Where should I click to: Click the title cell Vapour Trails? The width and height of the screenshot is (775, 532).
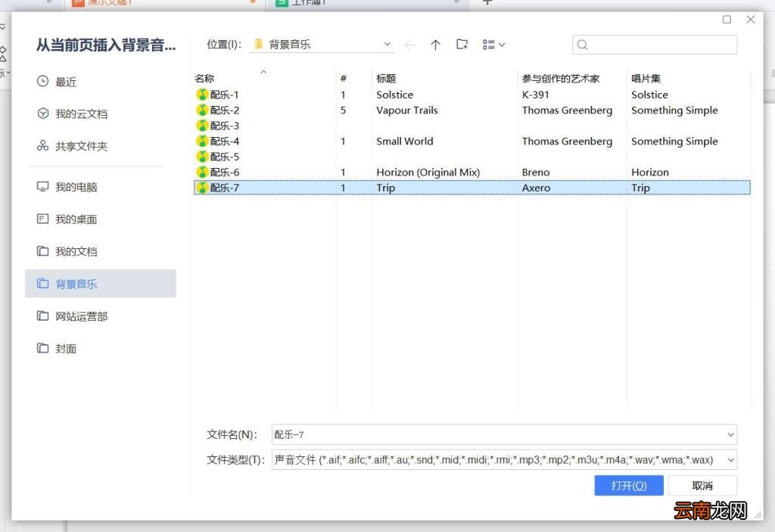pos(406,110)
